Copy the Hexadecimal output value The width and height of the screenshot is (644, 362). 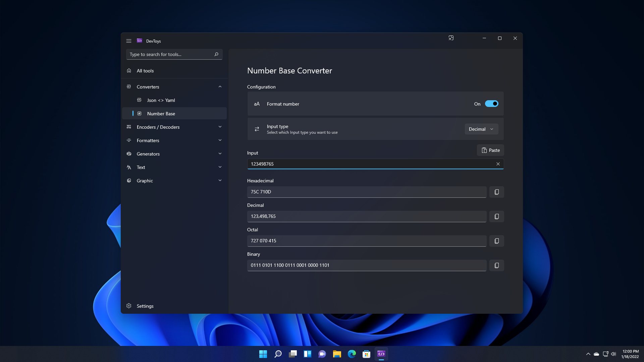tap(496, 192)
